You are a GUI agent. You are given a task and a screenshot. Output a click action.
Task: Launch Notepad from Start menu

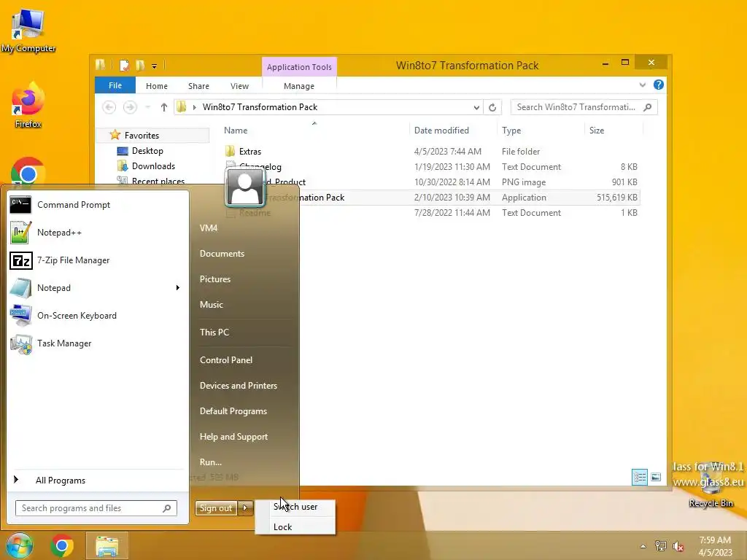pos(90,287)
